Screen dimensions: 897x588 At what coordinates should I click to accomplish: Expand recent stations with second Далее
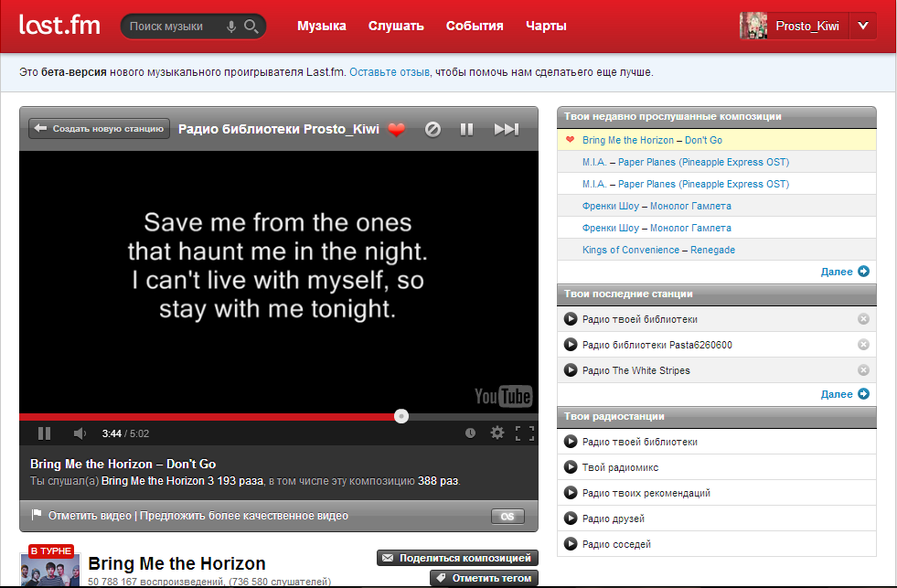[x=844, y=394]
